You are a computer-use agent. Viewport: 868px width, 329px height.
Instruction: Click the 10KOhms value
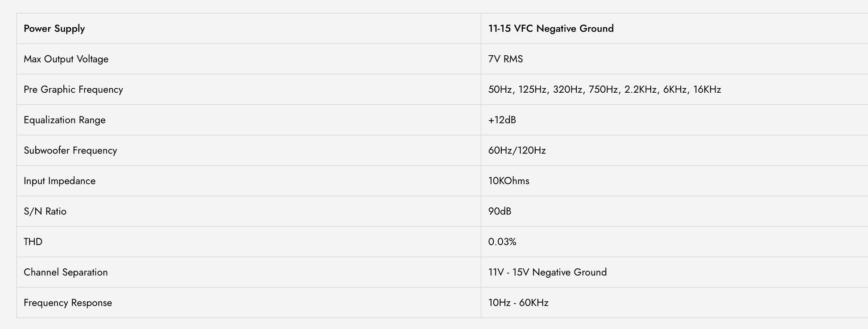(509, 181)
